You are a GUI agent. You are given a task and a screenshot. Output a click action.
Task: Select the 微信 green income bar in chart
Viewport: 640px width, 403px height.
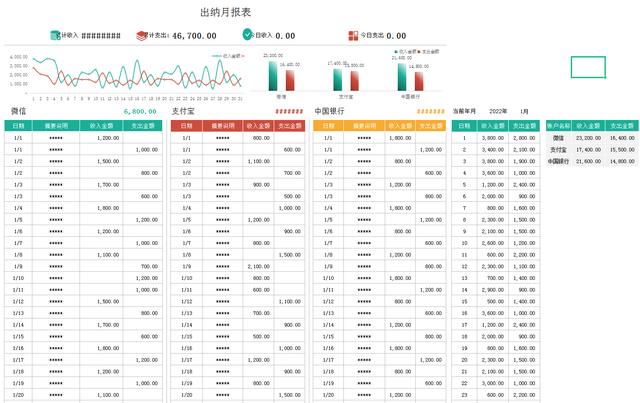(272, 76)
